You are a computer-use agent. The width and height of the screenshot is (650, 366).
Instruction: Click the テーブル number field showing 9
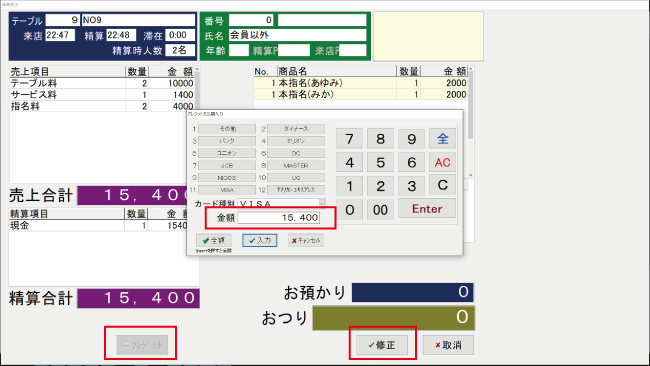(x=62, y=20)
